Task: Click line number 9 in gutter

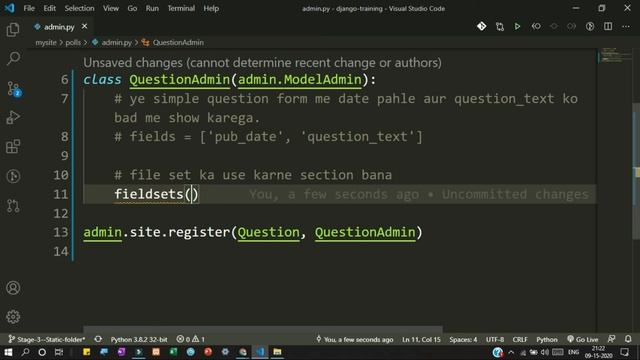Action: (64, 156)
